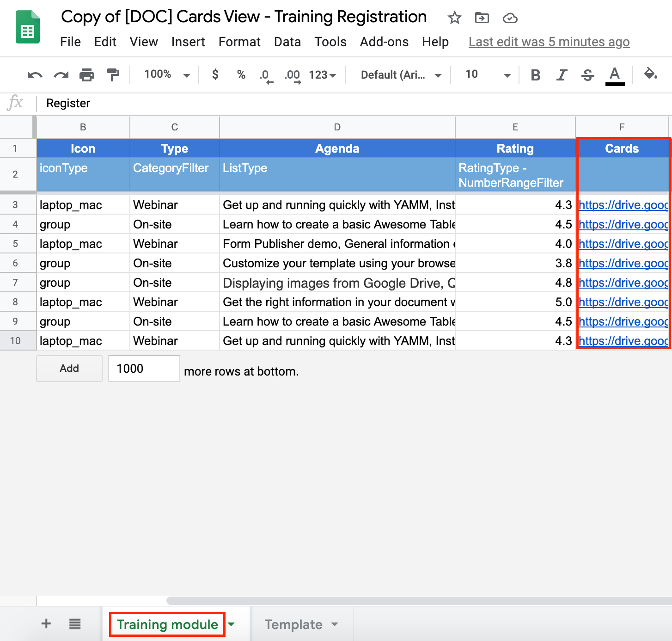Redo the last action
The image size is (672, 641).
pos(61,74)
